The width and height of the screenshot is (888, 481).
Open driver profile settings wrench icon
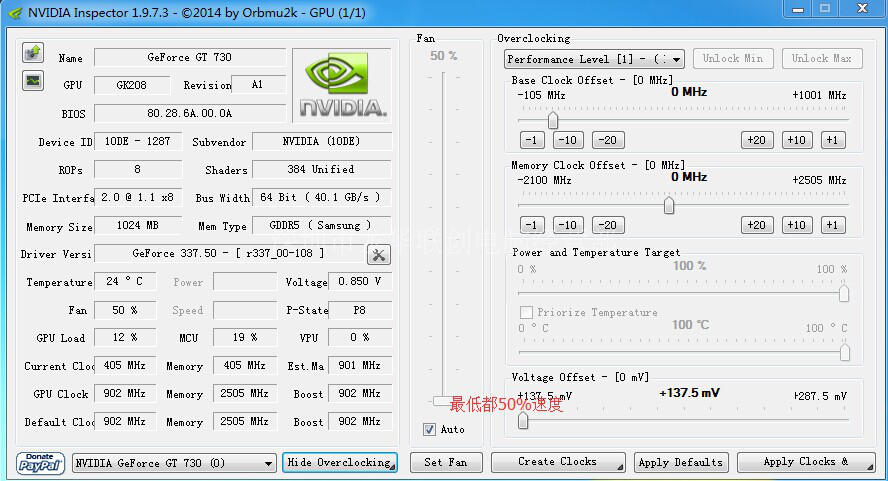coord(378,255)
